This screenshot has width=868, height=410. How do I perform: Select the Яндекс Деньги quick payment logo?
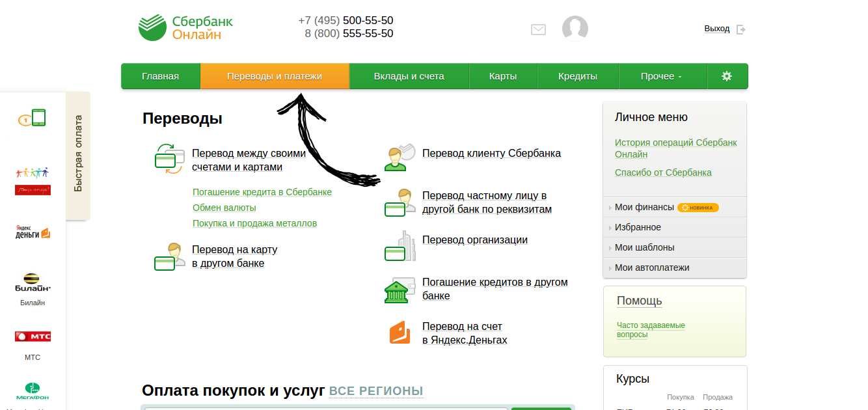coord(33,232)
